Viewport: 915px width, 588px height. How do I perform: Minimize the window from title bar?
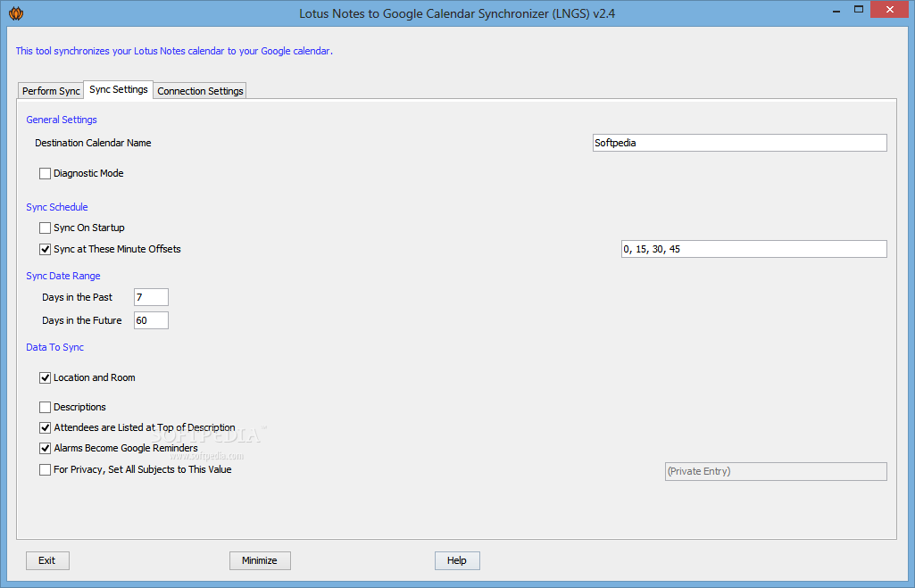coord(836,11)
